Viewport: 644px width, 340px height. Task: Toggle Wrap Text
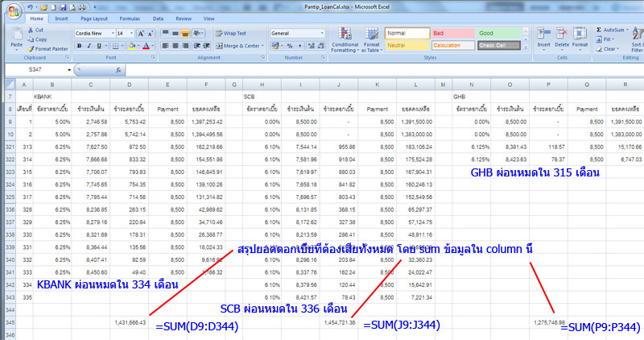231,33
